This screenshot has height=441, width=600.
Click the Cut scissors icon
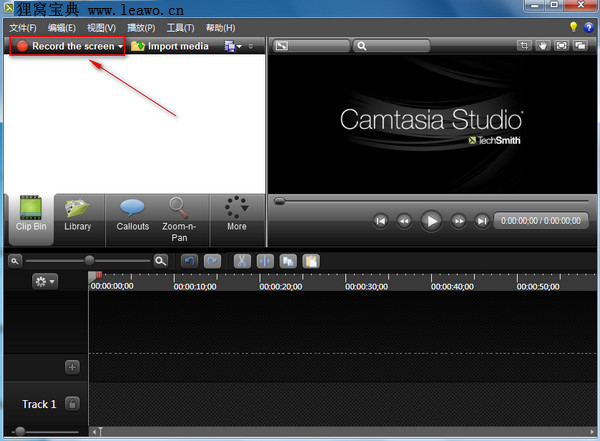(x=242, y=261)
